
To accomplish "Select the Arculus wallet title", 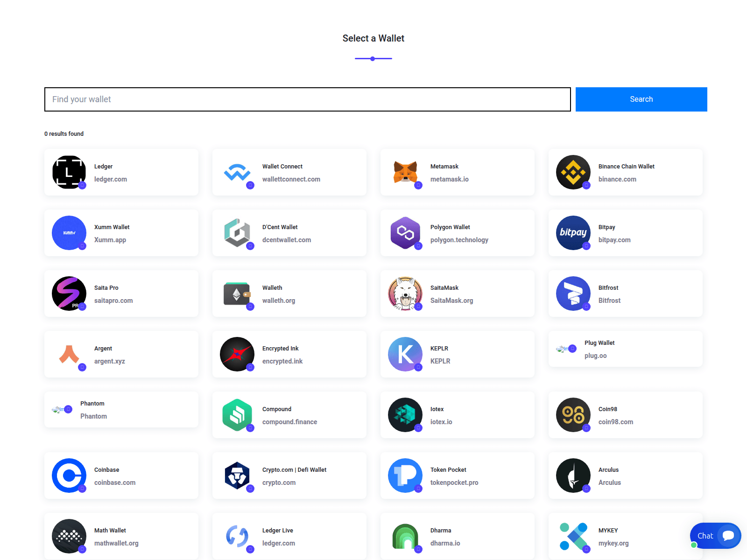I will pos(608,470).
